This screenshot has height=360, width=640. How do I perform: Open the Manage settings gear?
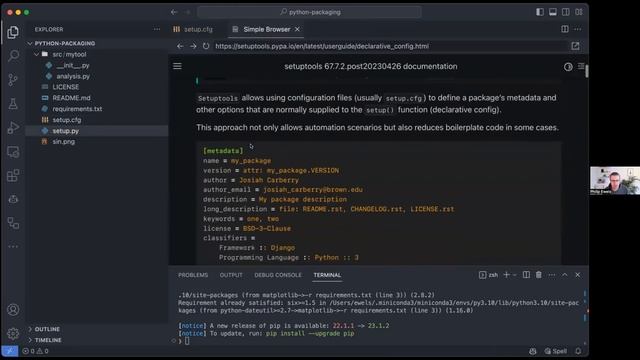(13, 333)
